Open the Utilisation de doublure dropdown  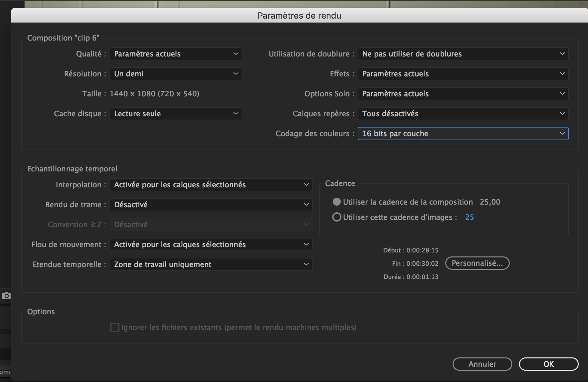click(463, 54)
